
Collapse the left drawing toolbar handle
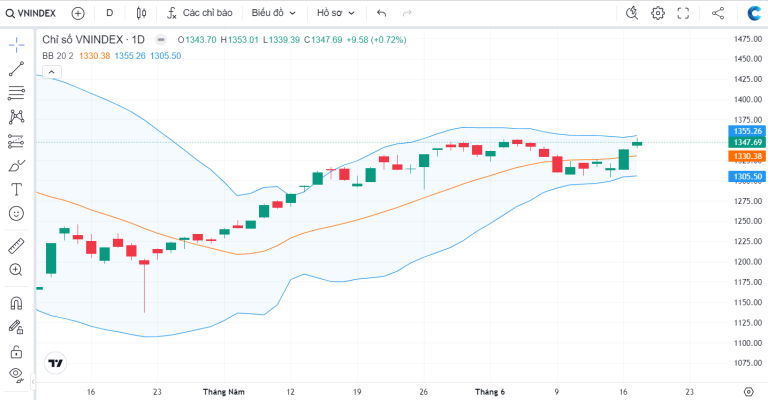[33, 381]
